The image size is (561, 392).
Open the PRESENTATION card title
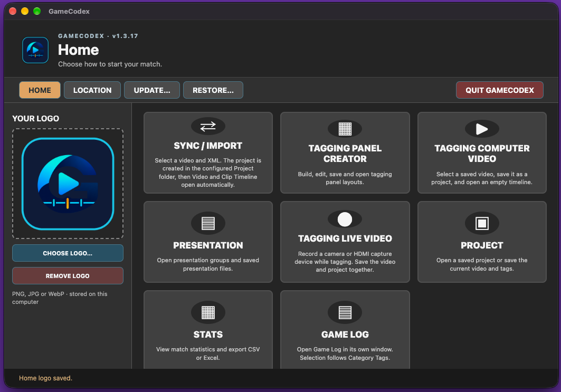point(208,245)
